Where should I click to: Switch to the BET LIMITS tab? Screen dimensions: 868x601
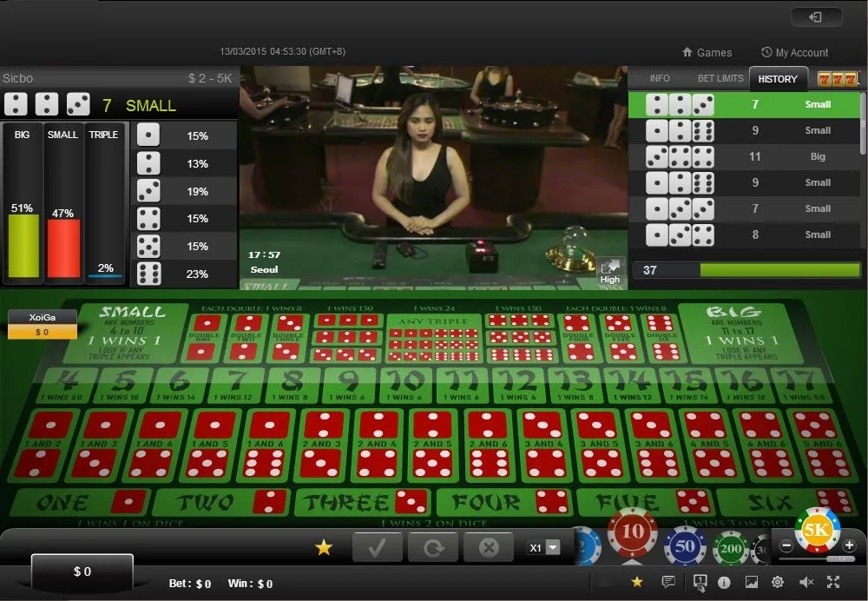720,79
